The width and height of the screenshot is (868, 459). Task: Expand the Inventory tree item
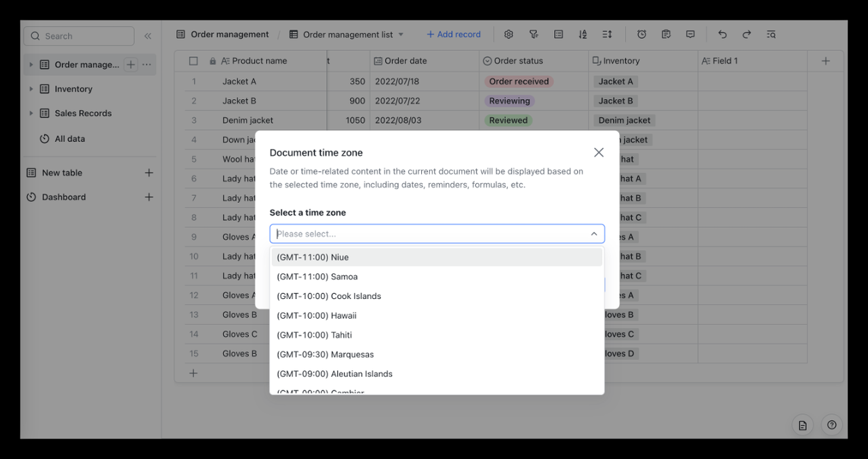tap(31, 89)
